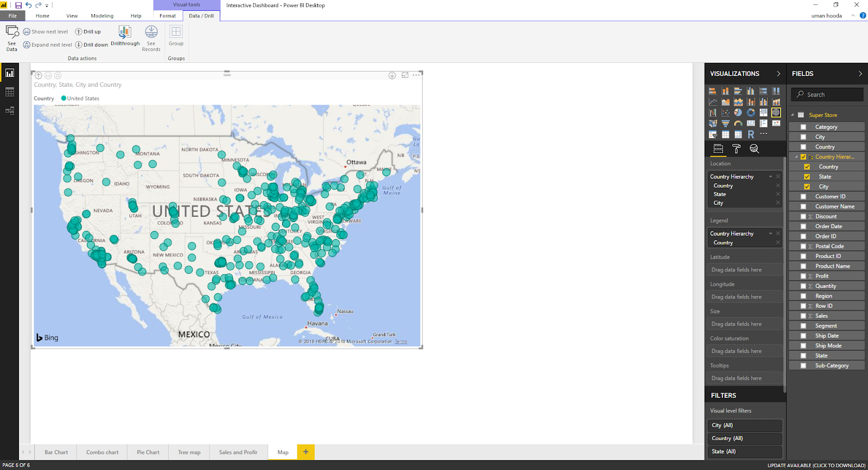Select the pie chart visualization icon

tap(738, 113)
